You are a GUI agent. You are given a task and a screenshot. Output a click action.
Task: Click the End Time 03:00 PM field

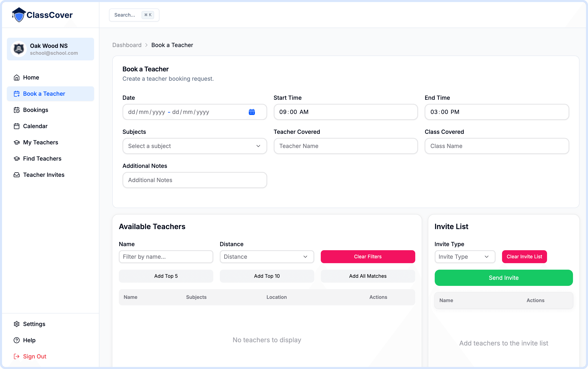[497, 112]
